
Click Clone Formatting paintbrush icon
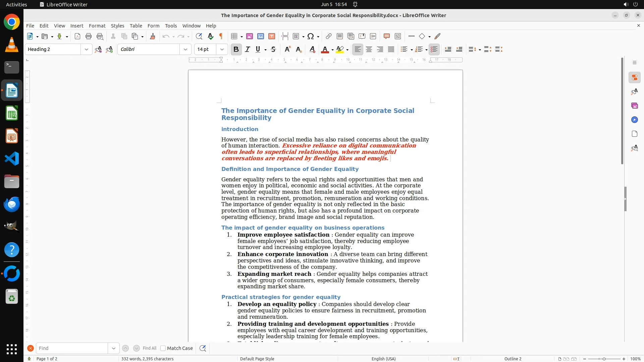coord(153,36)
